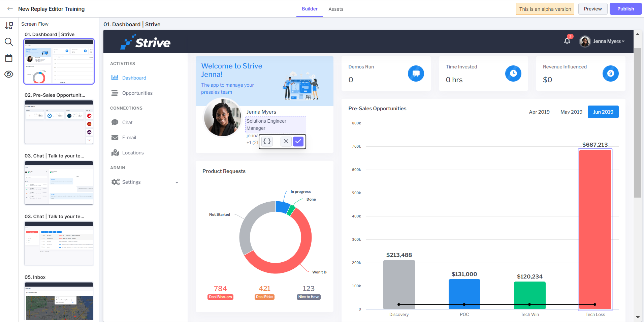This screenshot has width=644, height=322.
Task: Cancel the text edit with X button
Action: pos(286,141)
